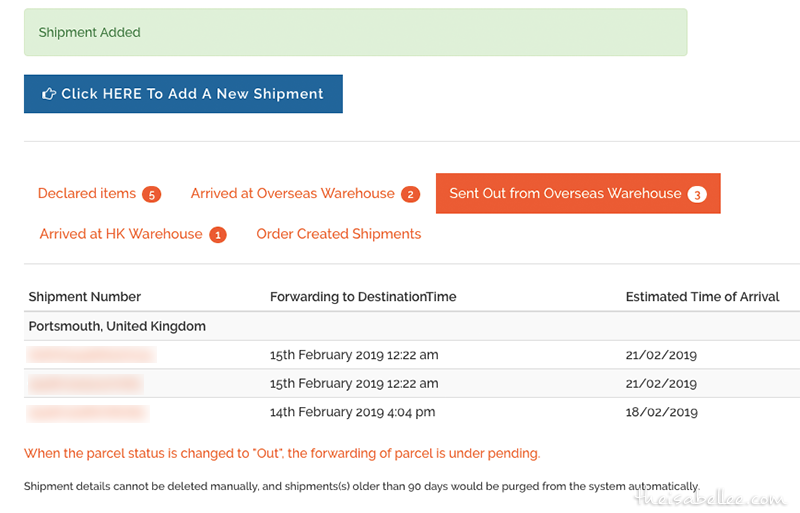Open the Declared items tab
Viewport: 800px width, 513px height.
point(99,193)
